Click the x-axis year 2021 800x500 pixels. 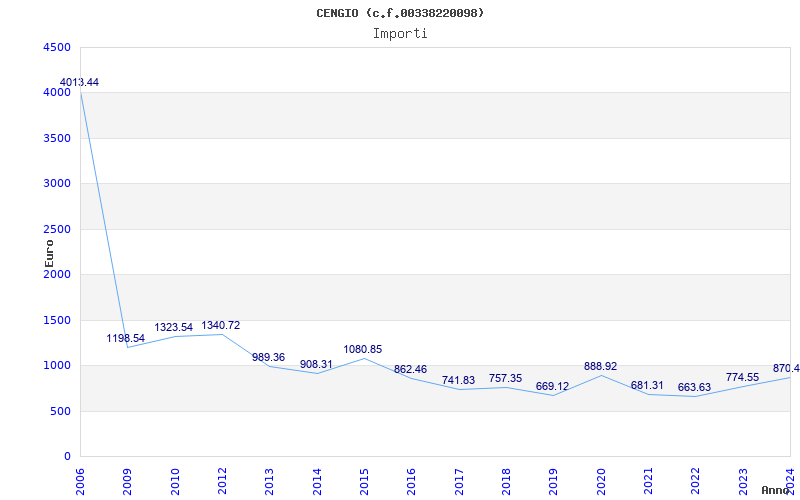648,482
